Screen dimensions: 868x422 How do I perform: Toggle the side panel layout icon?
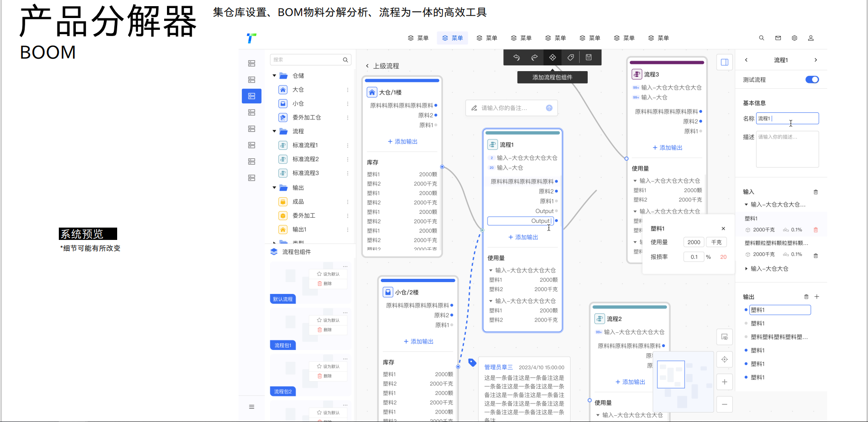(724, 62)
